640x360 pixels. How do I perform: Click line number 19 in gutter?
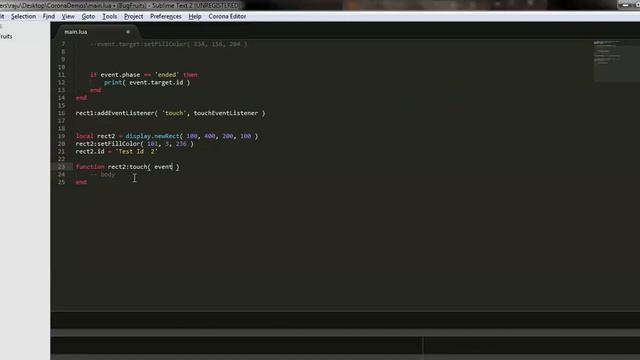(61, 136)
